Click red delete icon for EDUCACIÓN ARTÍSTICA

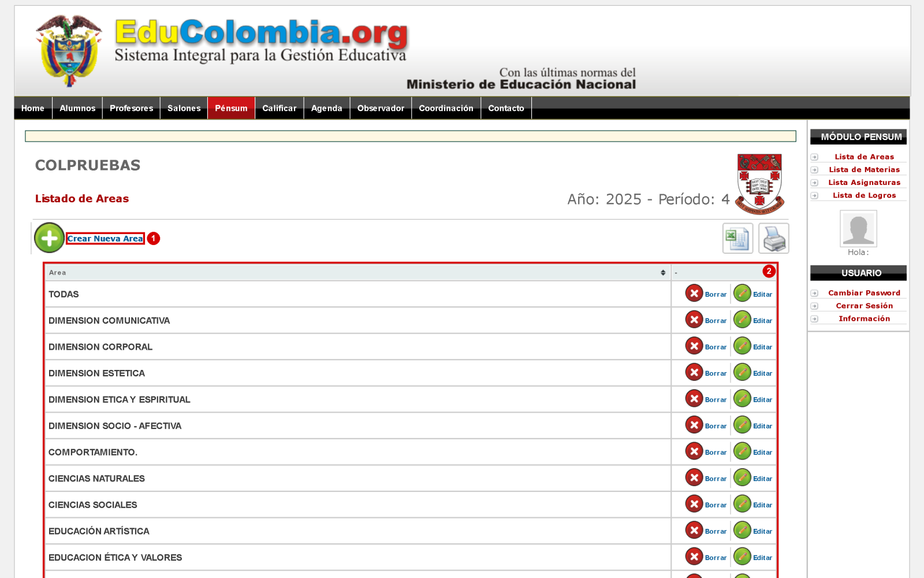pos(694,531)
